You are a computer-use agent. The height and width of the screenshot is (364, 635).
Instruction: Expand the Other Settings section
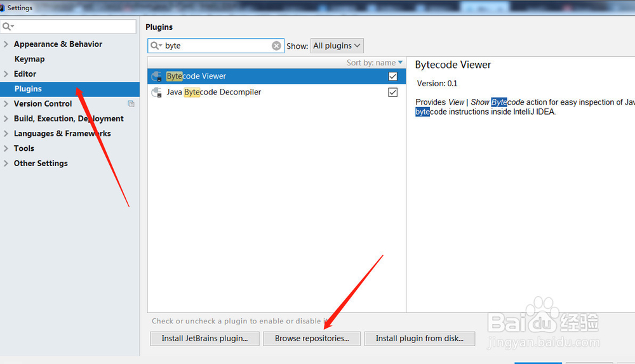pyautogui.click(x=6, y=164)
